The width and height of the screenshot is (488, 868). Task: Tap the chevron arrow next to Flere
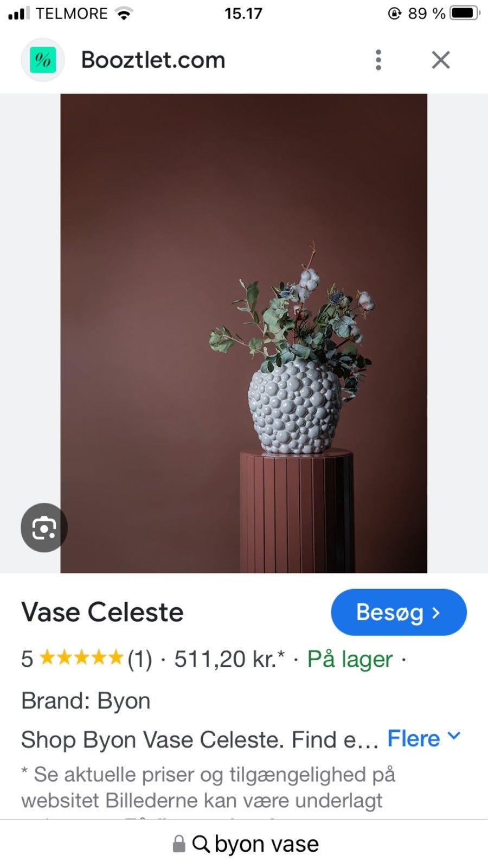coord(454,736)
